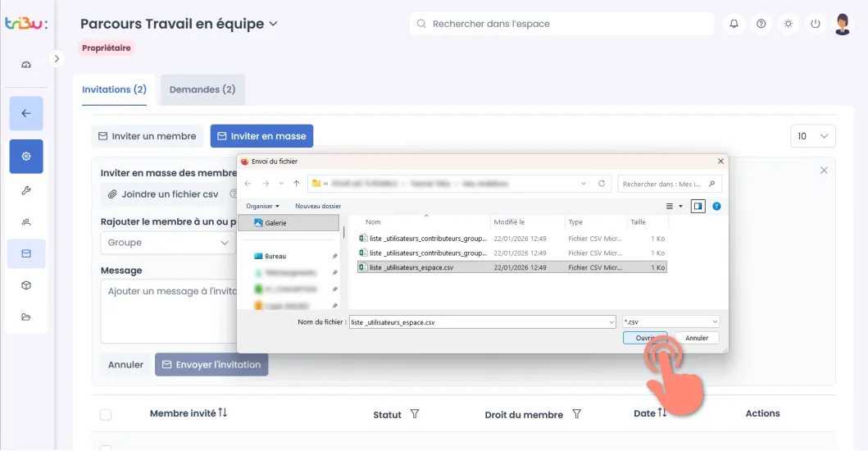Toggle the preview pane button
This screenshot has width=868, height=451.
coord(698,206)
